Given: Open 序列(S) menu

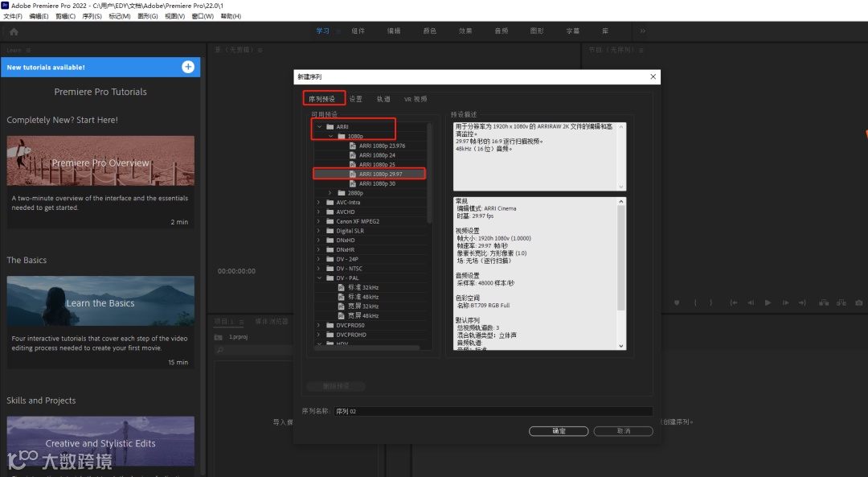Looking at the screenshot, I should (x=92, y=16).
